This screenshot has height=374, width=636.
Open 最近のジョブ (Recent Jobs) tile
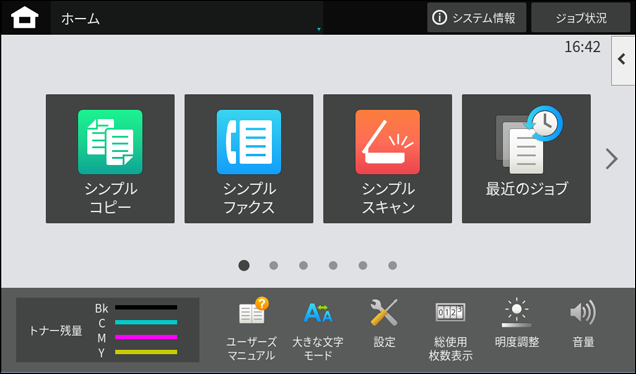[526, 159]
